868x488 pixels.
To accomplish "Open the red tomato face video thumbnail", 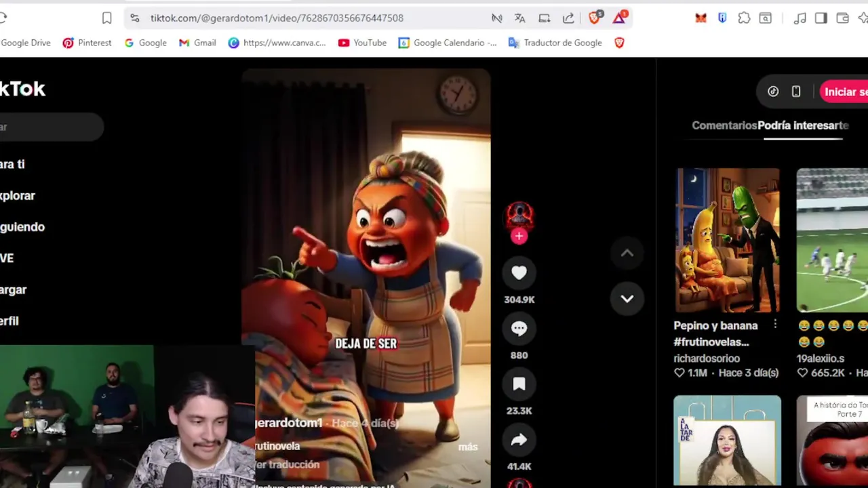I will [832, 441].
